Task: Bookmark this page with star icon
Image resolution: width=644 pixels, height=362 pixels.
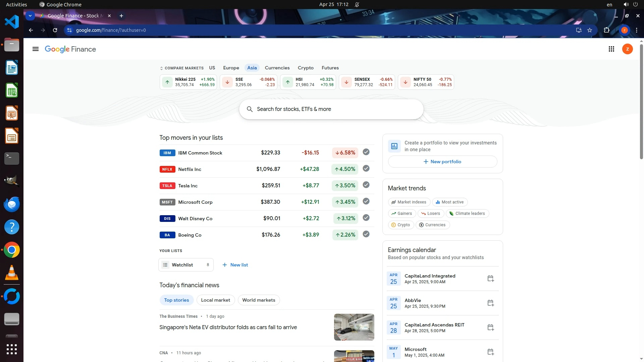Action: pos(590,30)
